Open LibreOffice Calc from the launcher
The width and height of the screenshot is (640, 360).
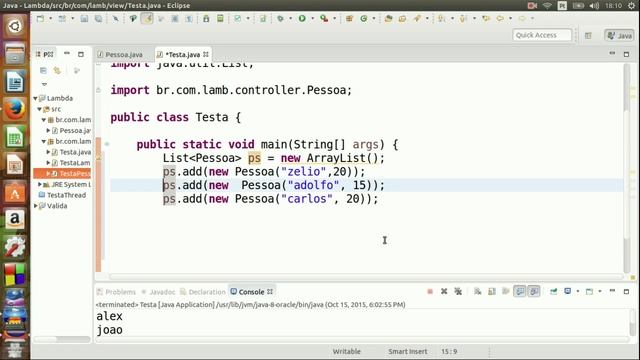(x=15, y=137)
